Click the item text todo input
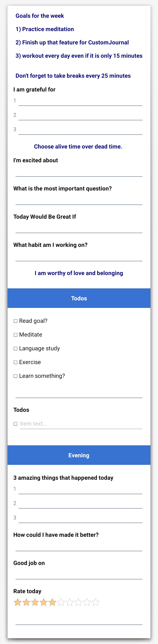The image size is (158, 644). click(x=81, y=424)
